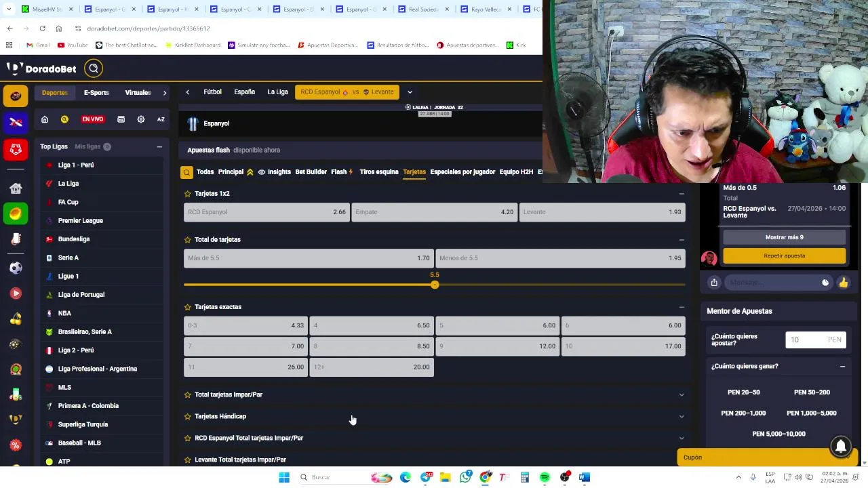This screenshot has width=868, height=488.
Task: Open Liga 1 - Perú league
Action: click(76, 165)
